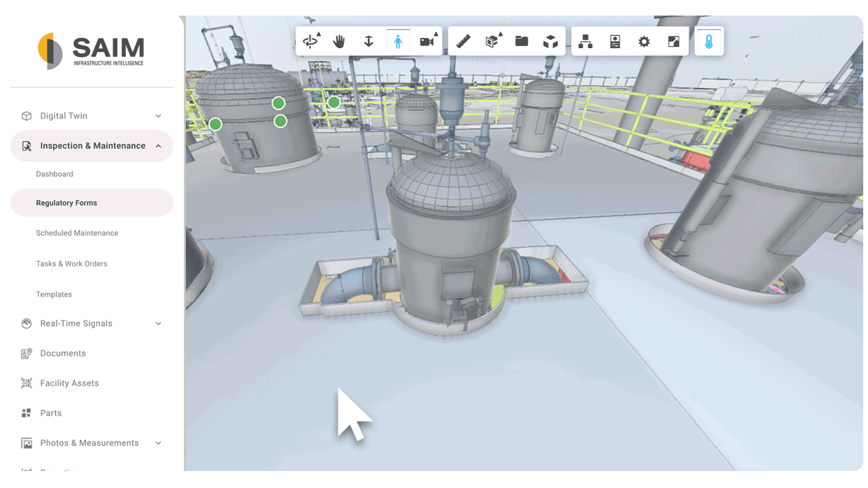
Task: Click the Explode model cube icon
Action: coord(551,41)
